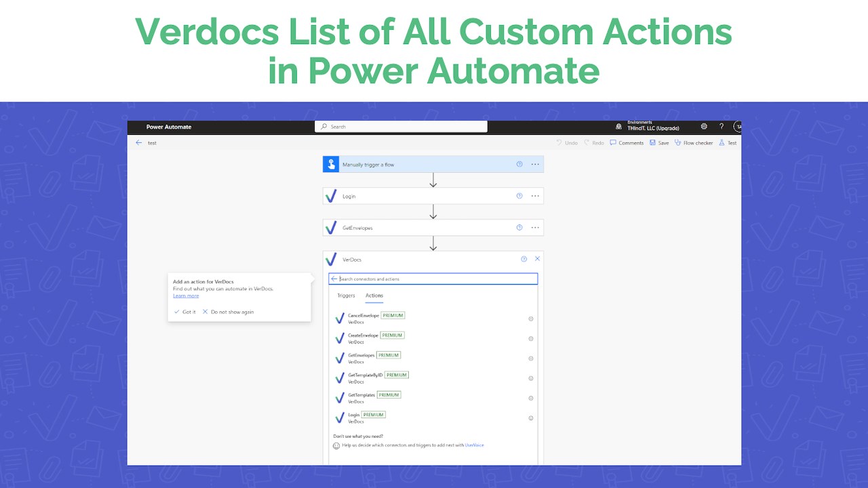This screenshot has height=488, width=868.
Task: Click Test in the toolbar
Action: pyautogui.click(x=728, y=143)
